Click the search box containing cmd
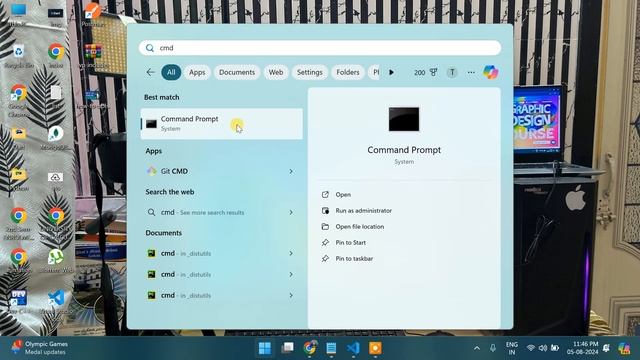640x360 pixels. (320, 48)
